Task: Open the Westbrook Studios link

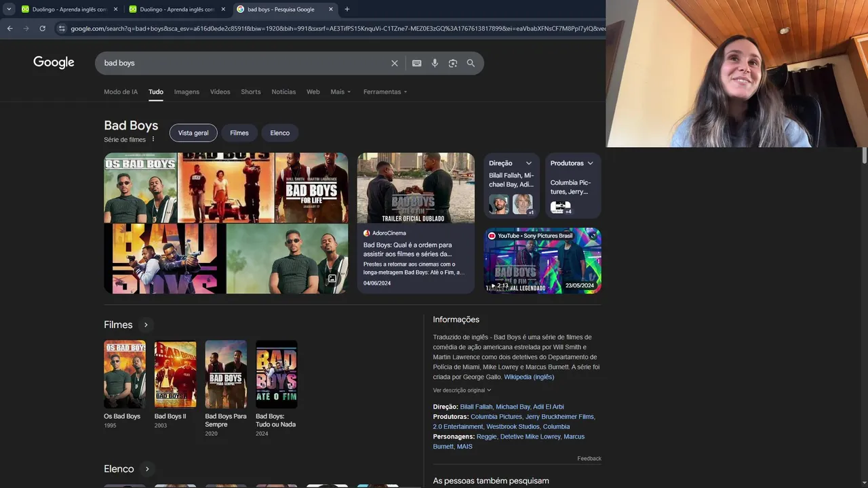Action: (513, 427)
